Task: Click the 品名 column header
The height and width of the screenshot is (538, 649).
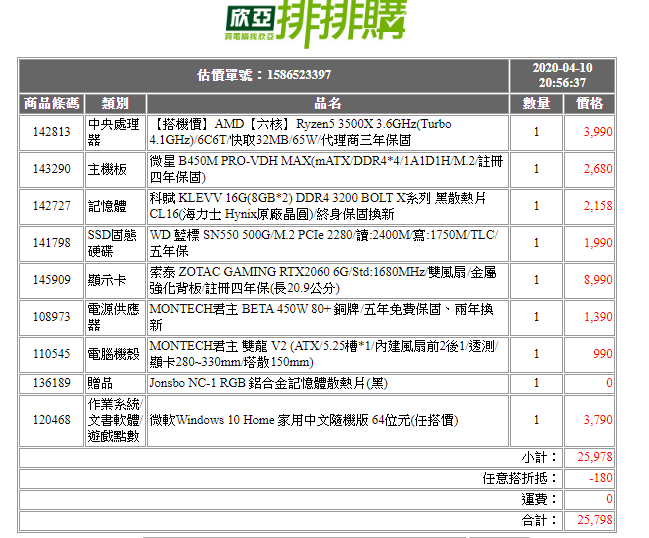Action: [x=328, y=103]
